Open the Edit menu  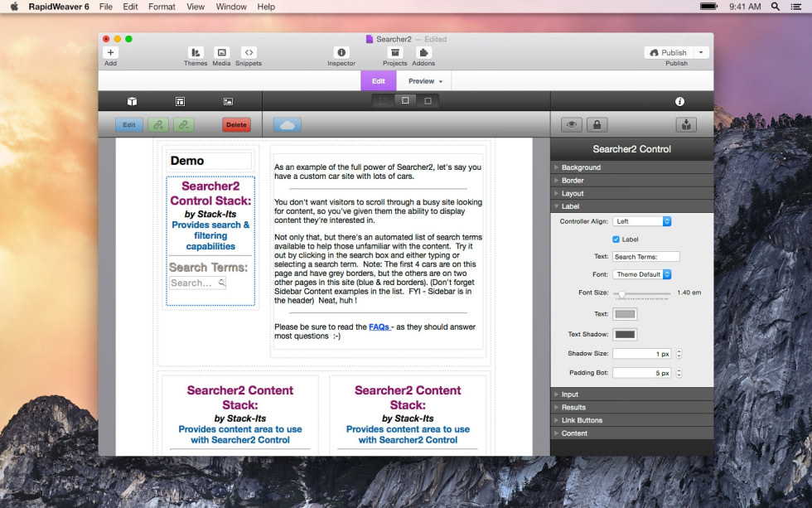(130, 7)
